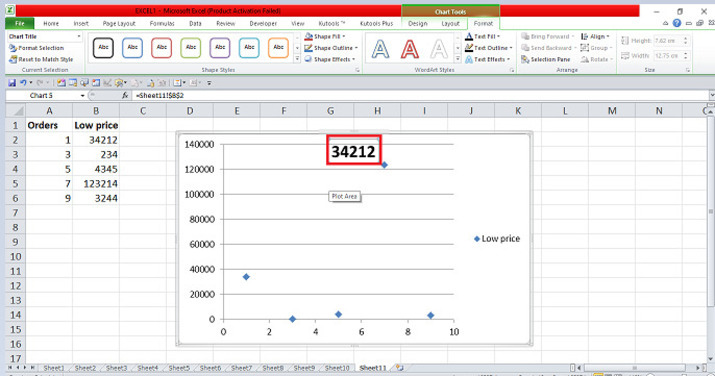Screen dimensions: 715x376
Task: Open the Formulas tab
Action: tap(162, 23)
